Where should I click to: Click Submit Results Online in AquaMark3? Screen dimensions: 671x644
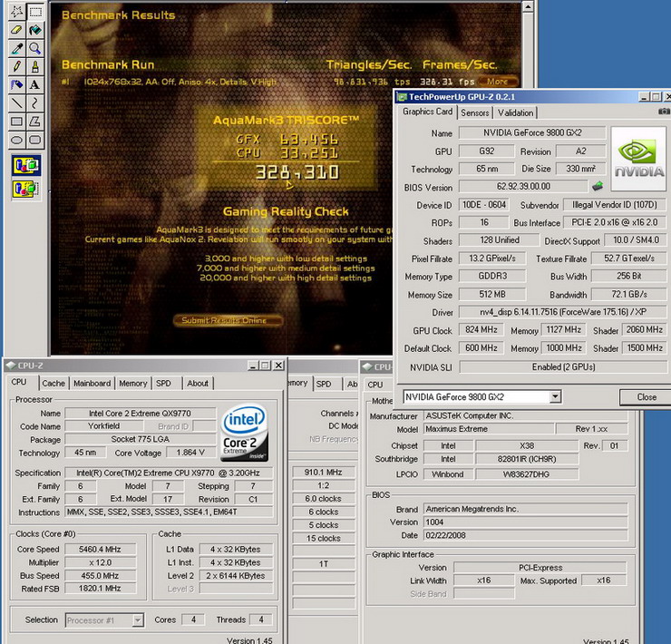[228, 320]
